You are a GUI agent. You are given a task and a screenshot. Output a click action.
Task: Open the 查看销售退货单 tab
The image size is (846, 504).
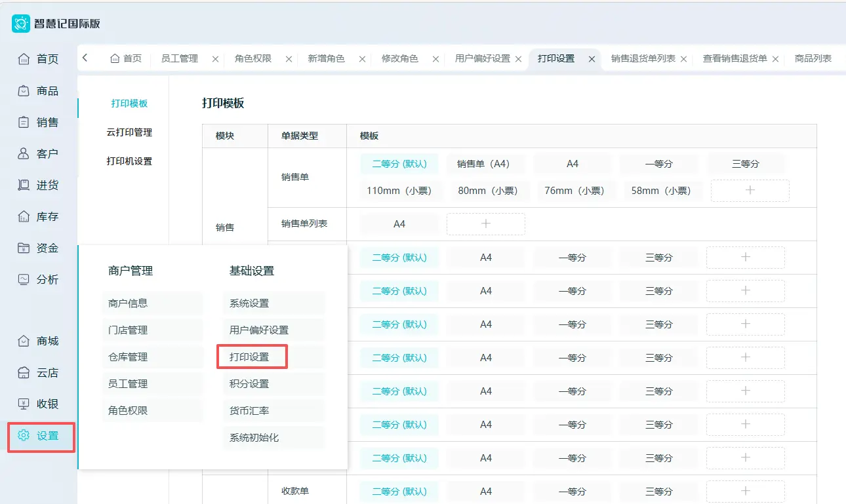pyautogui.click(x=735, y=58)
